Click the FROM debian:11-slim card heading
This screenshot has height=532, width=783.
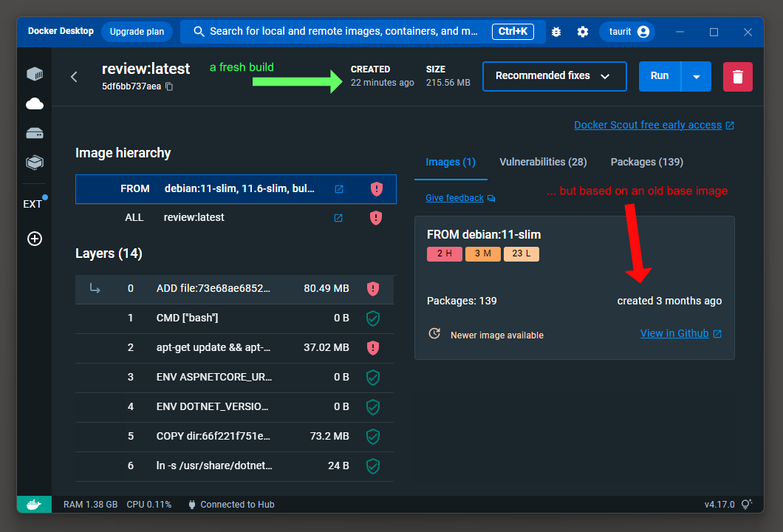tap(484, 235)
